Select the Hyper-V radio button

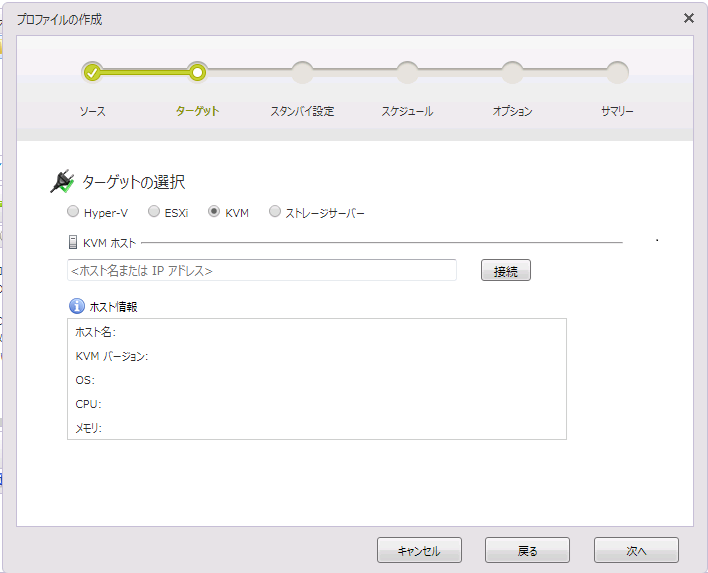coord(73,211)
